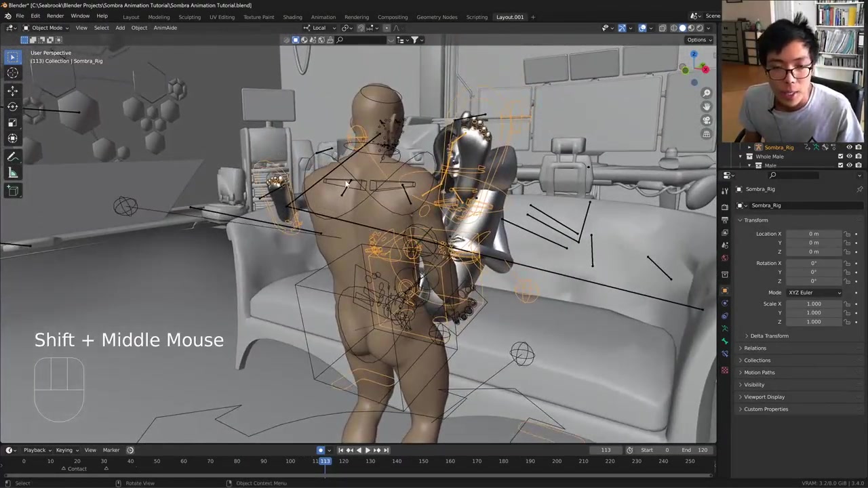Pick the Annotate pencil tool

pos(12,157)
